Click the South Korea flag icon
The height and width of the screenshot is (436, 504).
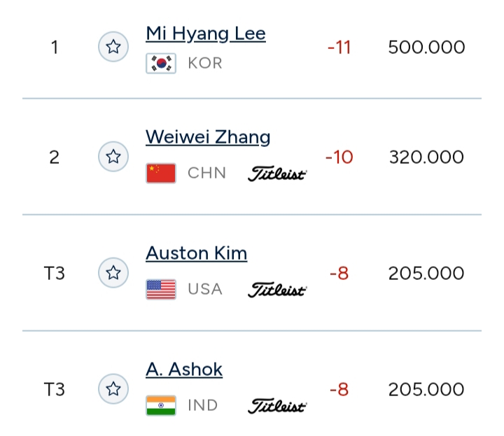coord(161,64)
